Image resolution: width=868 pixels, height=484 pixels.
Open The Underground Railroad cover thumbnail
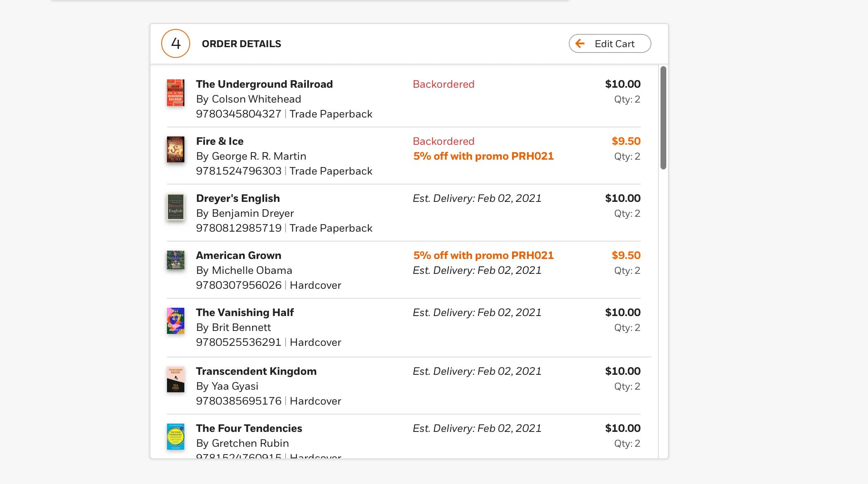(176, 93)
